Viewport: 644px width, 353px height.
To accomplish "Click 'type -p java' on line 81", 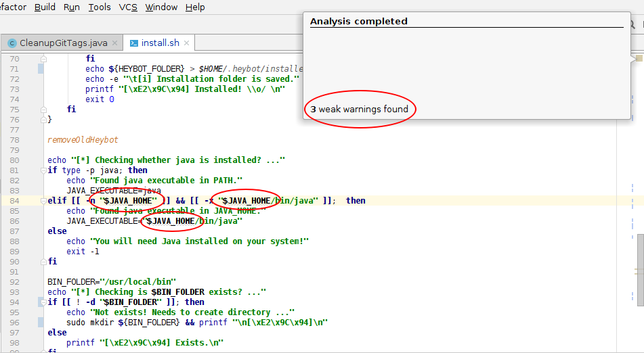I will tap(91, 170).
